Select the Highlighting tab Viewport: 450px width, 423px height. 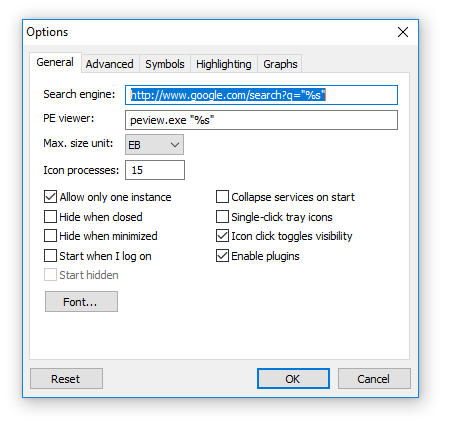(x=224, y=64)
